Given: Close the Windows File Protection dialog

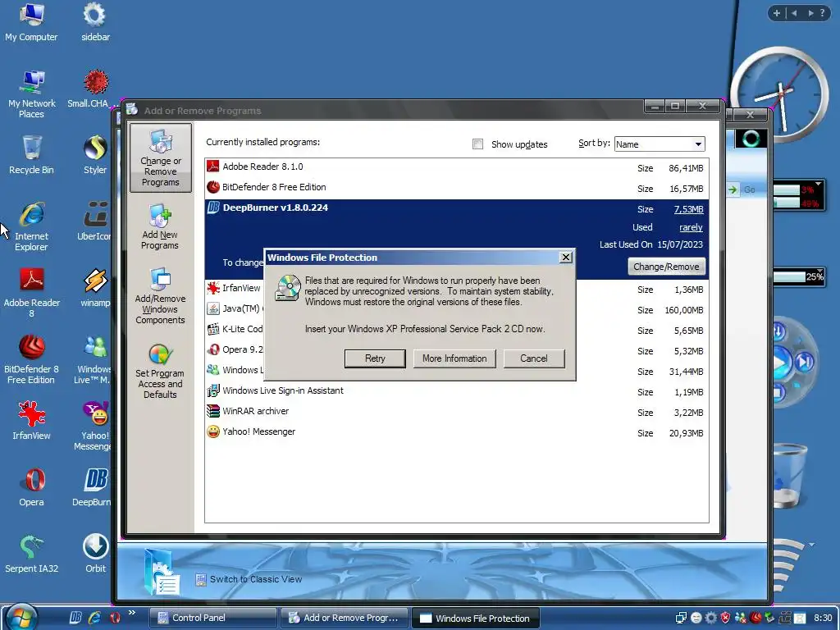Looking at the screenshot, I should 566,258.
